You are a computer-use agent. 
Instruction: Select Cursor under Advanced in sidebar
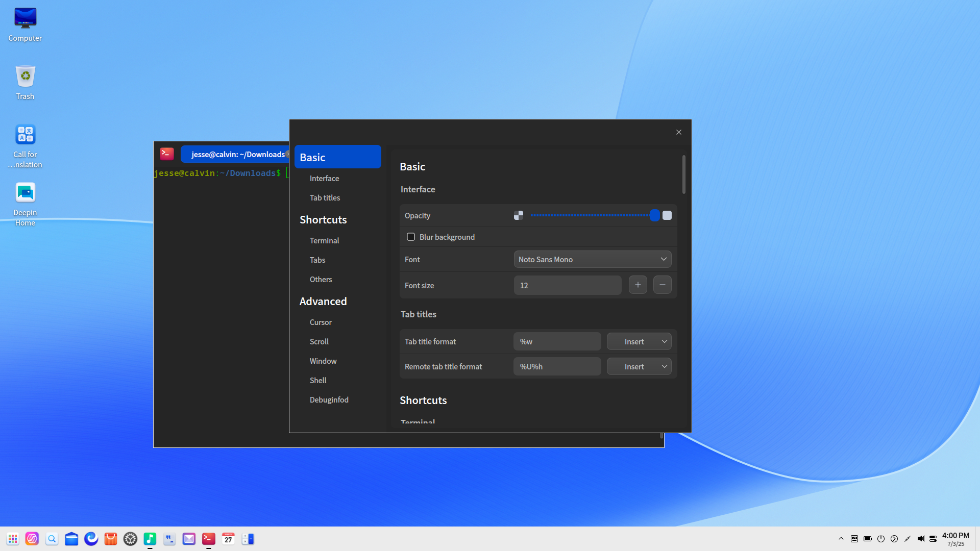pos(321,322)
